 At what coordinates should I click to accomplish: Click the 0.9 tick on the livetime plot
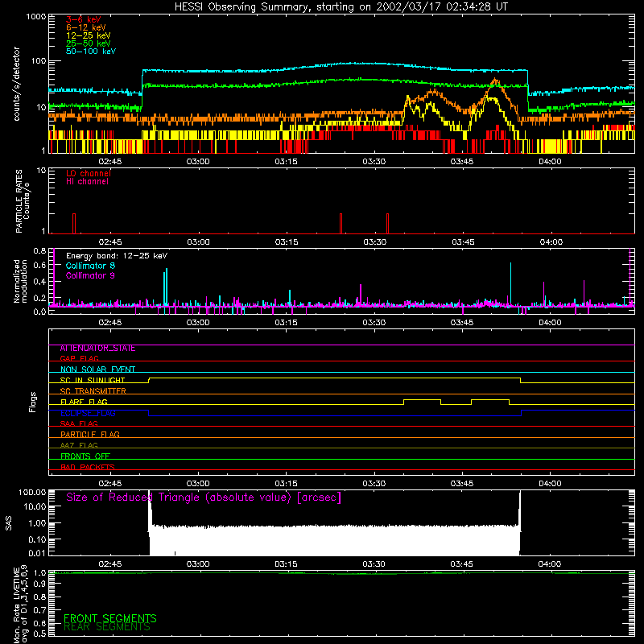(39, 584)
